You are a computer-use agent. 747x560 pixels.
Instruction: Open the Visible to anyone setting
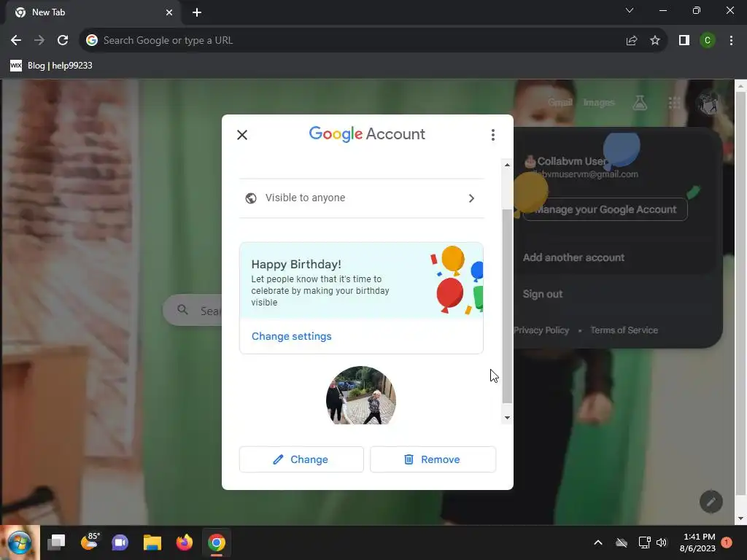pyautogui.click(x=362, y=198)
